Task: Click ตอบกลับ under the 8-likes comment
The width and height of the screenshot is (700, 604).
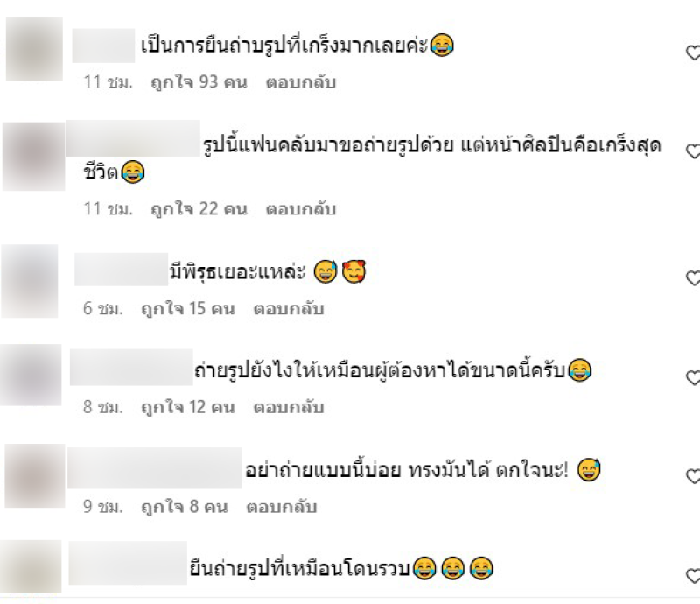Action: (x=281, y=507)
